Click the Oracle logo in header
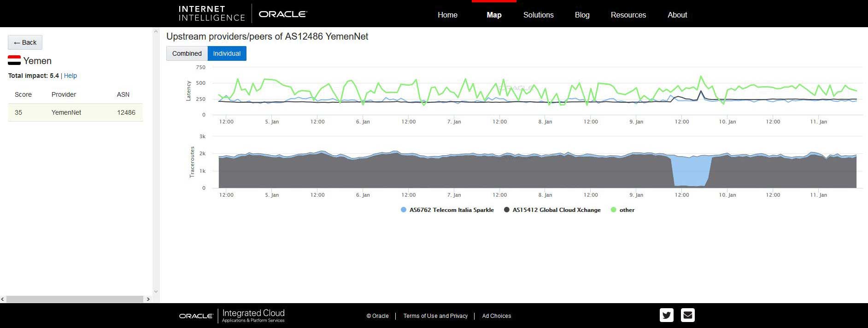Screen dimensions: 868x328 pyautogui.click(x=283, y=14)
